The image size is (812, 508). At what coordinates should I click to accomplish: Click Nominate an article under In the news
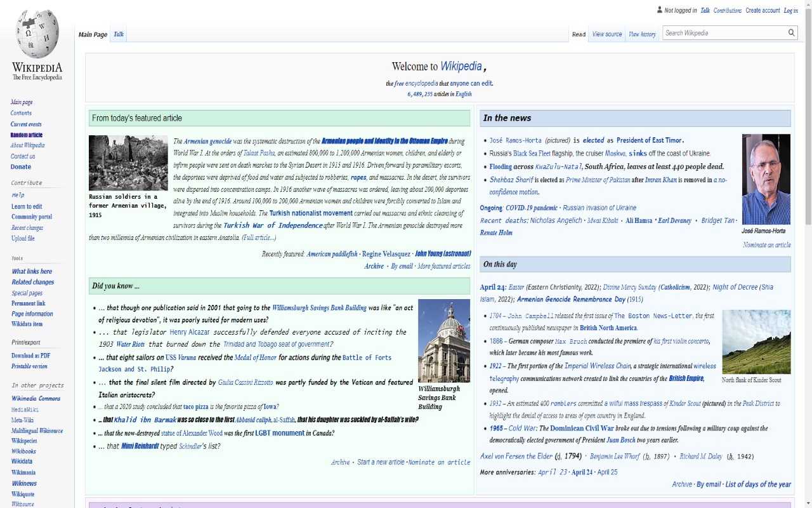tap(767, 245)
